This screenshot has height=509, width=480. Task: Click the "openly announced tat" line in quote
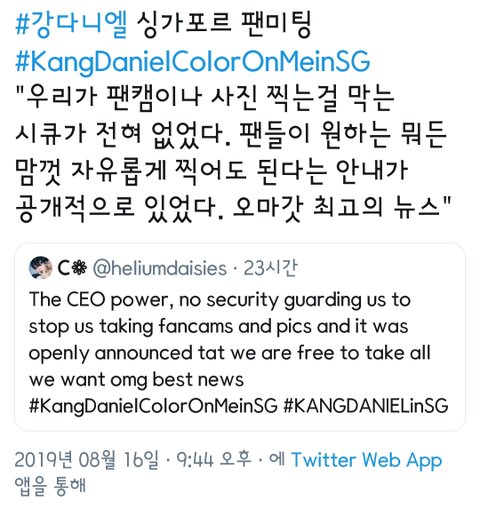(x=230, y=353)
